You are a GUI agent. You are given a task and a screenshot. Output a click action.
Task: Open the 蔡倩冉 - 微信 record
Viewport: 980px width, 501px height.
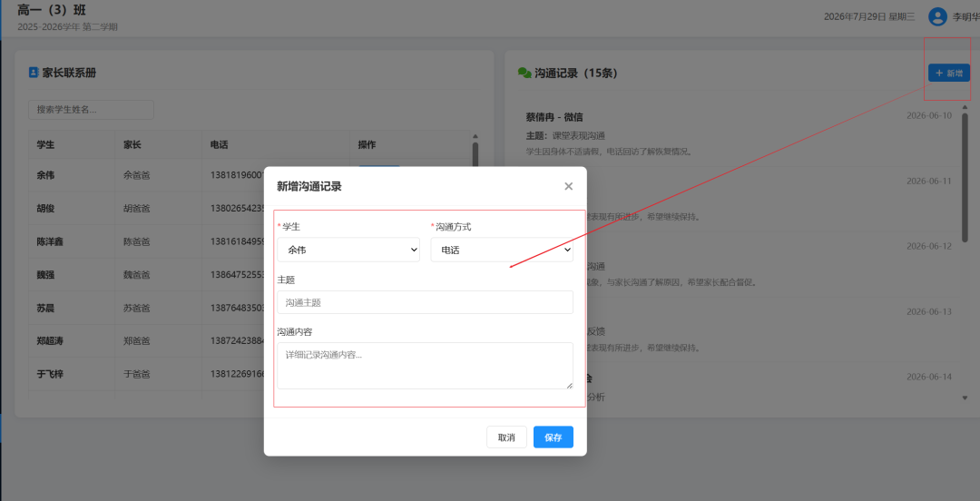555,117
